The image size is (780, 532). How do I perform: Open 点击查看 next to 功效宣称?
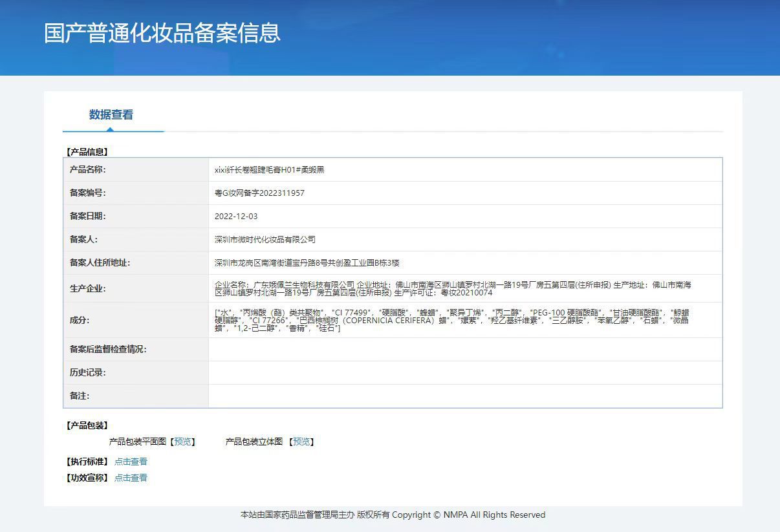pos(131,478)
